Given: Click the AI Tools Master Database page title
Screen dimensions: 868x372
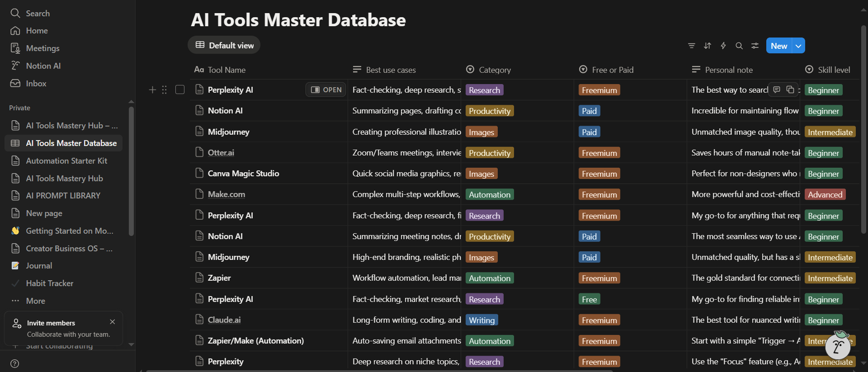Looking at the screenshot, I should click(298, 20).
